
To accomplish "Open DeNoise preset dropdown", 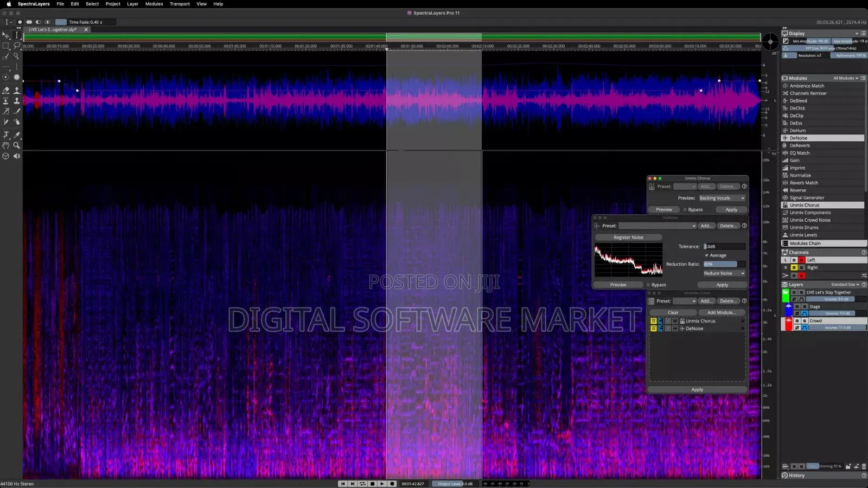I will tap(658, 226).
